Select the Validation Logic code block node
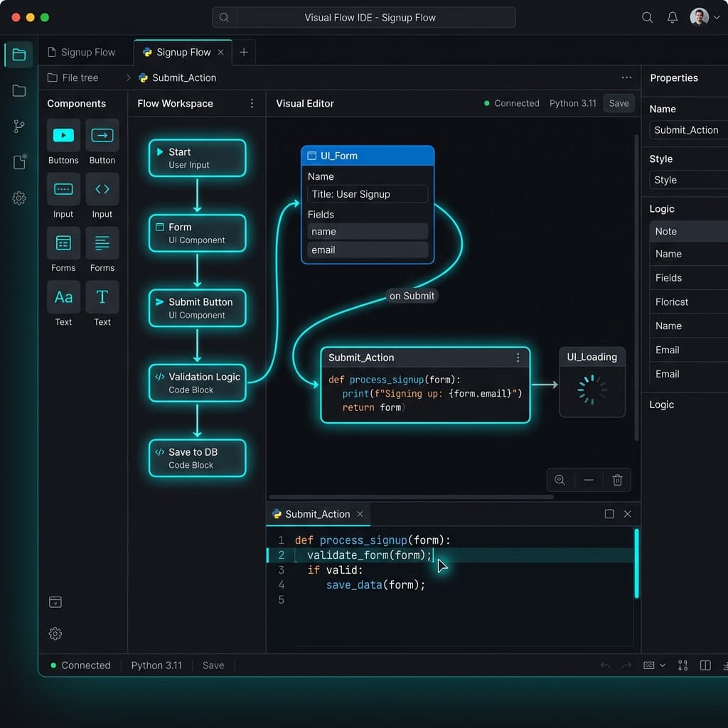The height and width of the screenshot is (728, 728). [198, 383]
